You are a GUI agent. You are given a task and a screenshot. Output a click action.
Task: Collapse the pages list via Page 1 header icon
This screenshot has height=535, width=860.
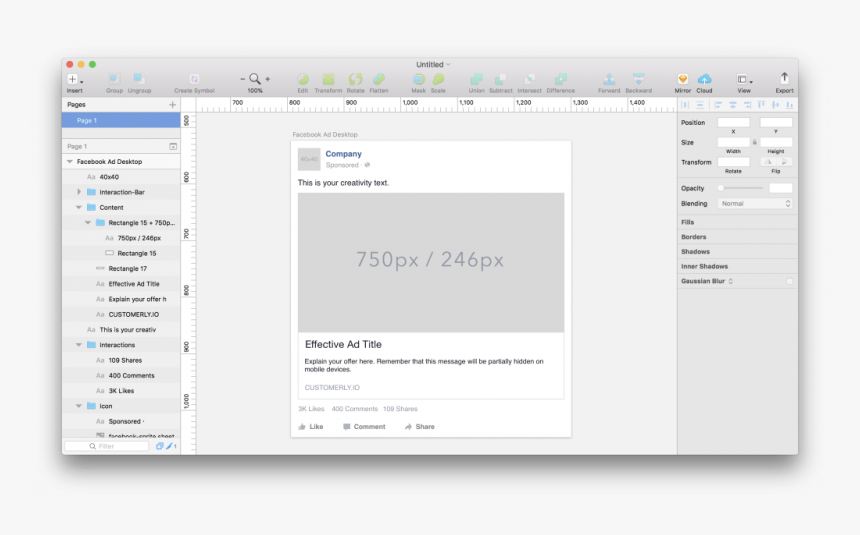click(173, 147)
